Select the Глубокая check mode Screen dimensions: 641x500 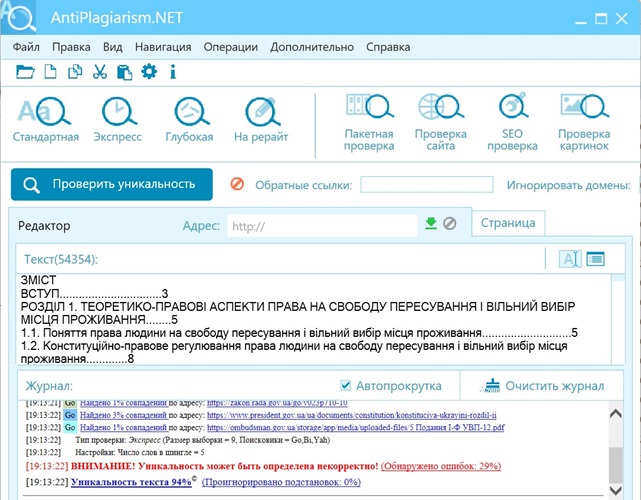[189, 119]
